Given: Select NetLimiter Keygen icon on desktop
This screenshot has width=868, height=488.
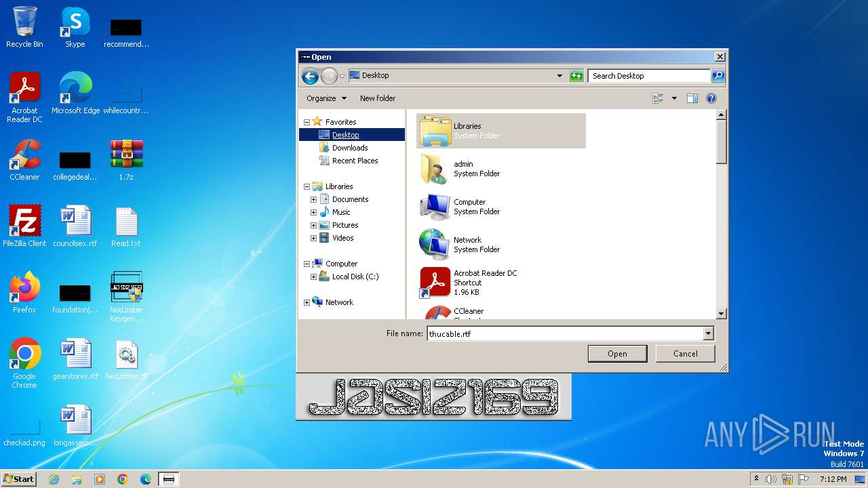Looking at the screenshot, I should pyautogui.click(x=126, y=297).
